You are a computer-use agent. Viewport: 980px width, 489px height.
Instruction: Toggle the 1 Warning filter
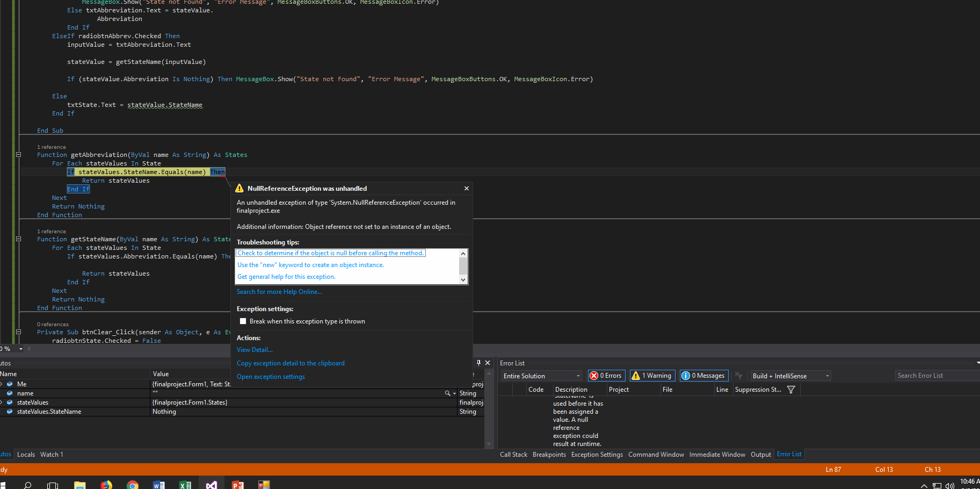(x=652, y=375)
